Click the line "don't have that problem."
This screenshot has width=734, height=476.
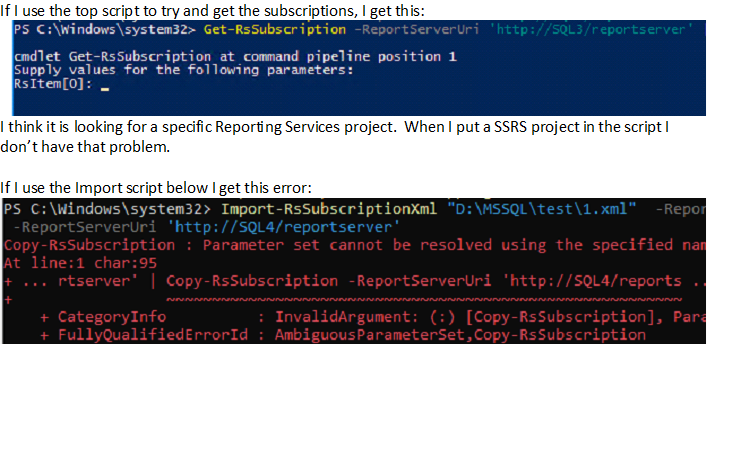coord(85,147)
